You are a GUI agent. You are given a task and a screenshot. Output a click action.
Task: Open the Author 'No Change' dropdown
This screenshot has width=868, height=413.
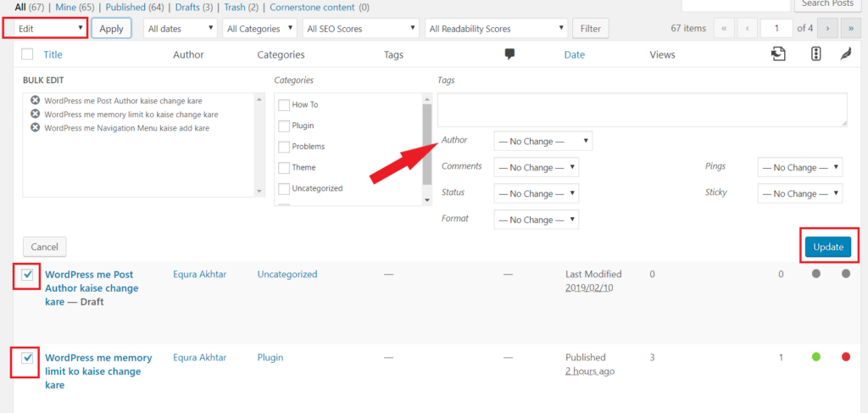543,141
